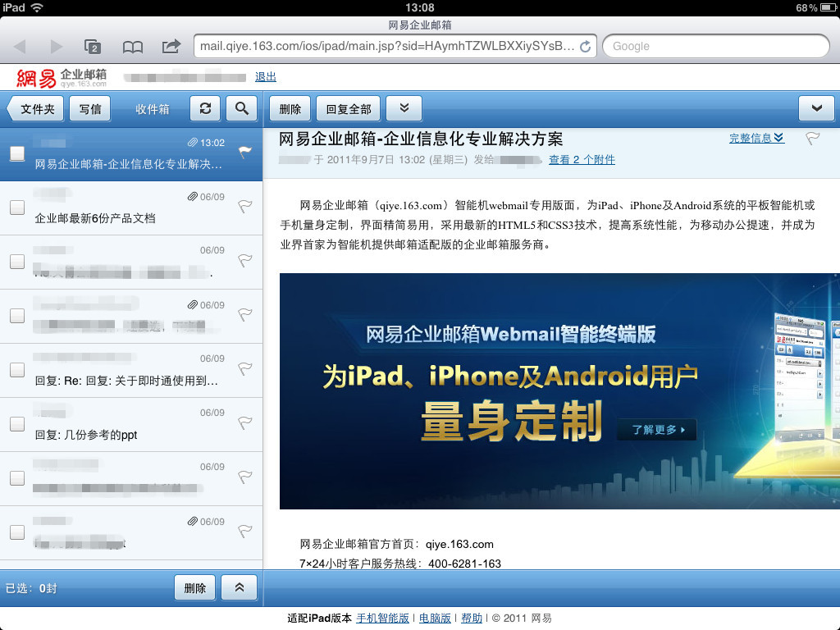The image size is (840, 630).
Task: Expand the 完整信息 details link
Action: pyautogui.click(x=756, y=138)
